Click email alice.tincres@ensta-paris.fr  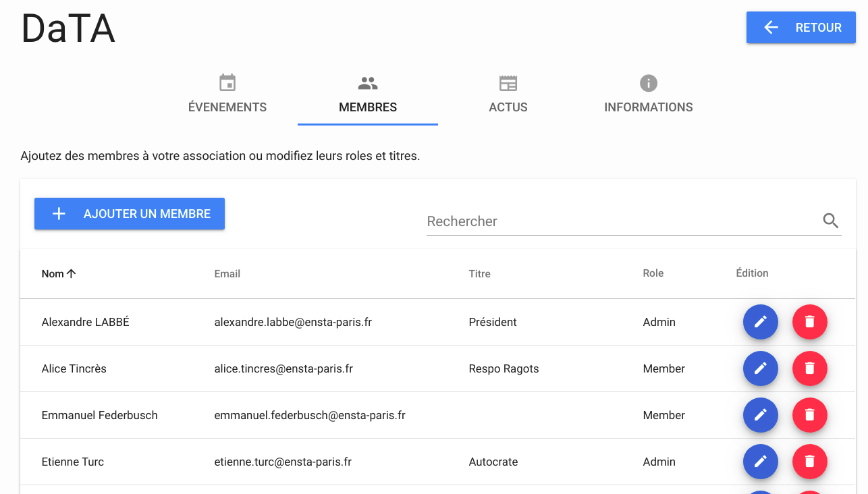click(283, 368)
